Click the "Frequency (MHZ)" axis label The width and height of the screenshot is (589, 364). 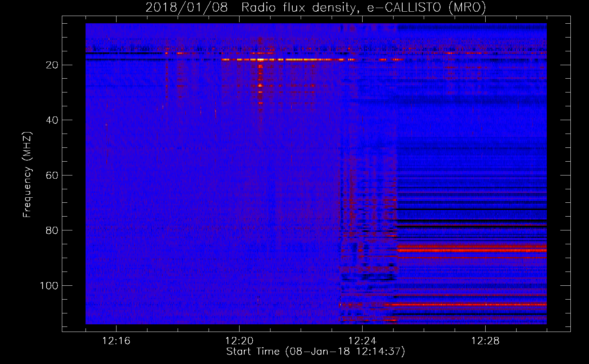[x=27, y=175]
